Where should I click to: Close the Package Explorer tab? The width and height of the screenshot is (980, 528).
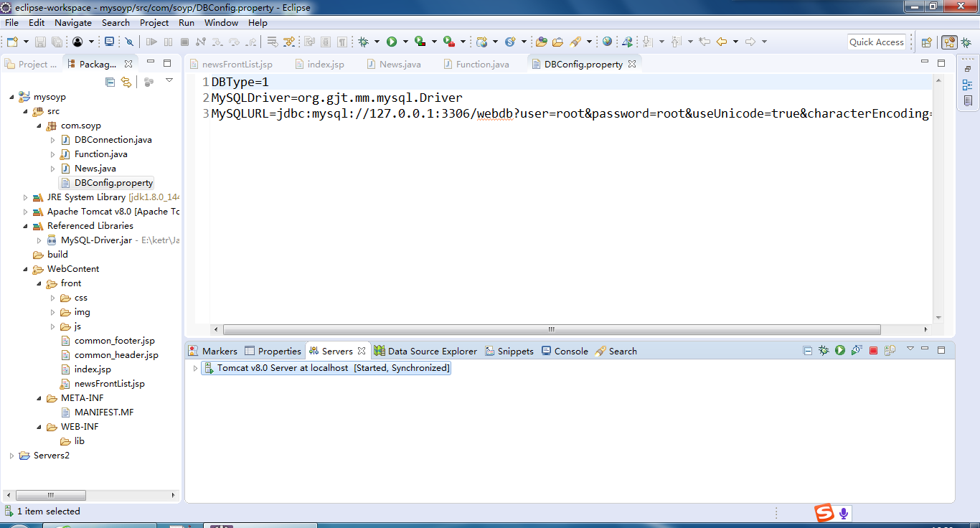(128, 64)
